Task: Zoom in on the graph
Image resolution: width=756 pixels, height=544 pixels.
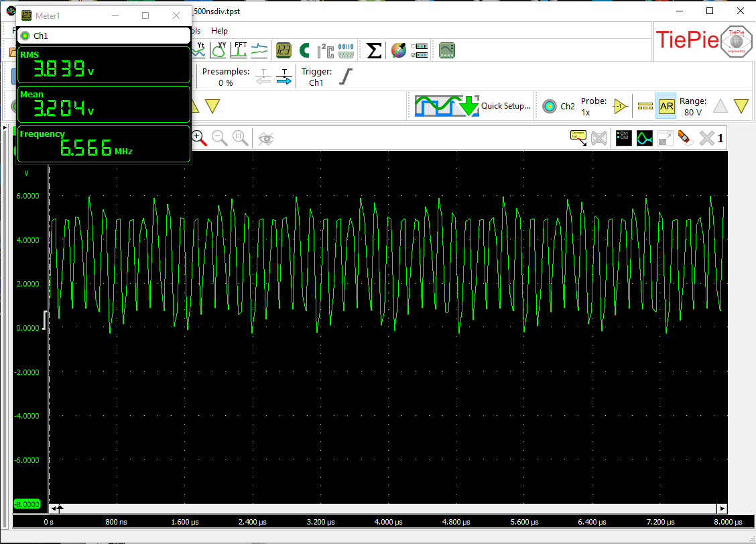Action: pos(199,138)
